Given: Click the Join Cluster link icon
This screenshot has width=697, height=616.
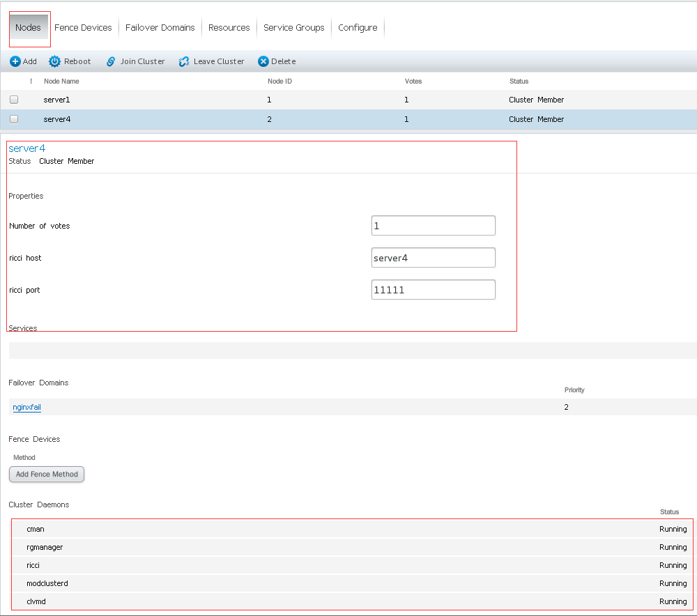Looking at the screenshot, I should tap(111, 61).
